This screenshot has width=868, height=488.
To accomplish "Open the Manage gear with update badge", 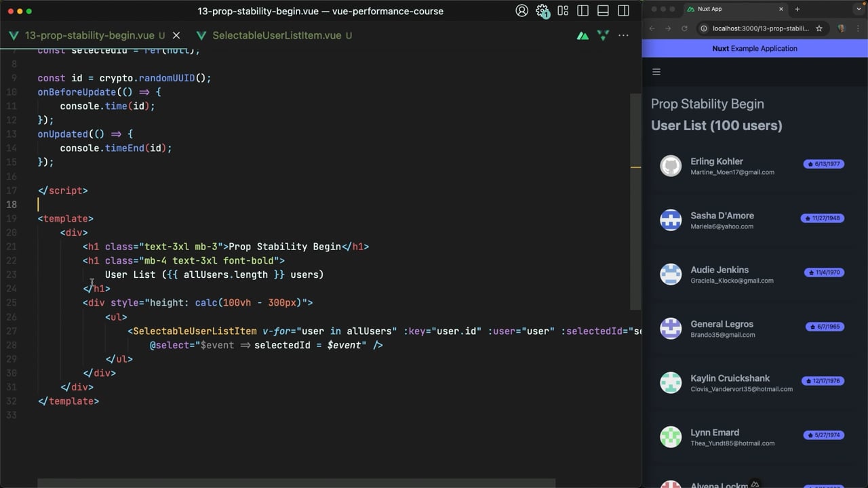I will pos(542,11).
